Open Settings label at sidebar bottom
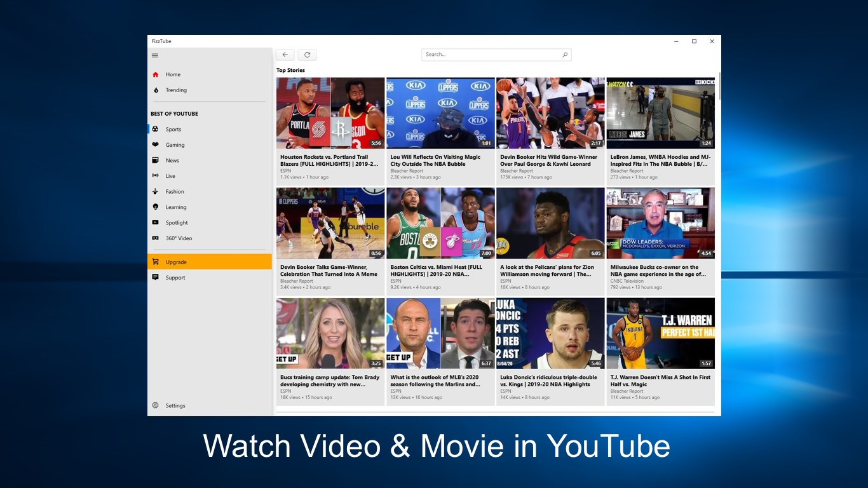The width and height of the screenshot is (868, 488). [x=175, y=405]
